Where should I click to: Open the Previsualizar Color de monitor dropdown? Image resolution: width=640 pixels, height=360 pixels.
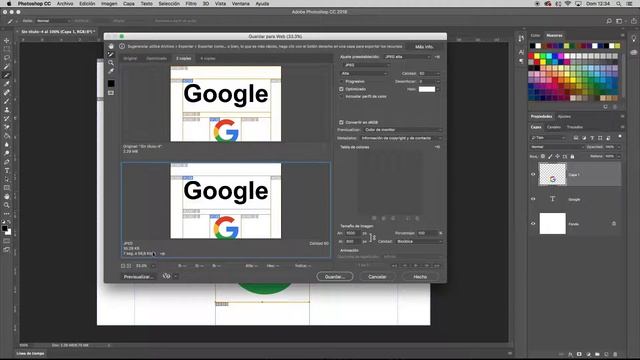tap(402, 130)
